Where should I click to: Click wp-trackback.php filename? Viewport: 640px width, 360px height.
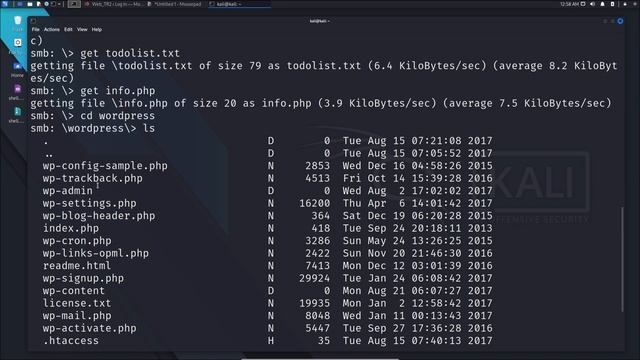93,178
